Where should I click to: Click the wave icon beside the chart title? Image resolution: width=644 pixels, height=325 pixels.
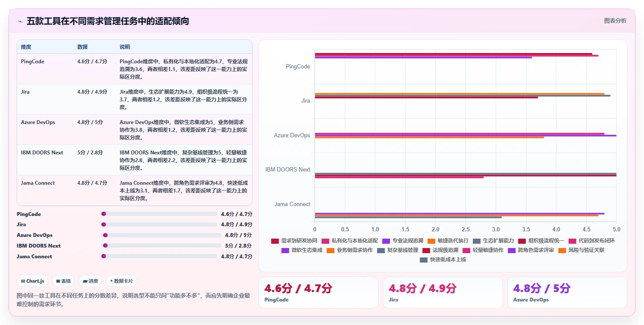click(20, 21)
